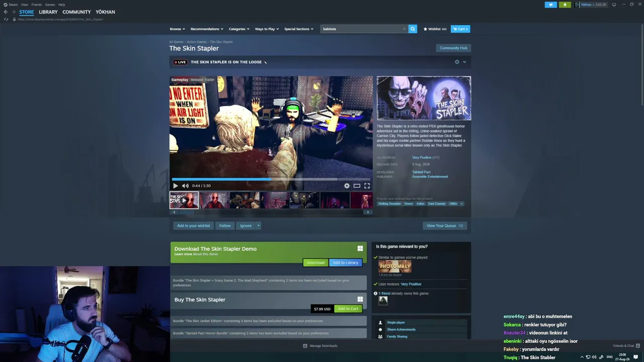Expand the Recommendations dropdown
Screen dimensions: 644x362
point(207,29)
